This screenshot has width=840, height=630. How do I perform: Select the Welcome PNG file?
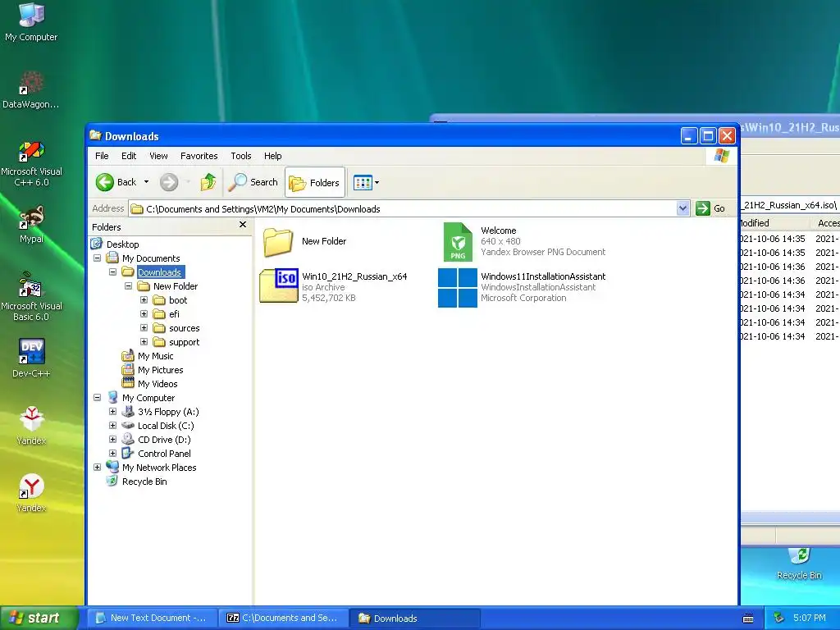(523, 241)
